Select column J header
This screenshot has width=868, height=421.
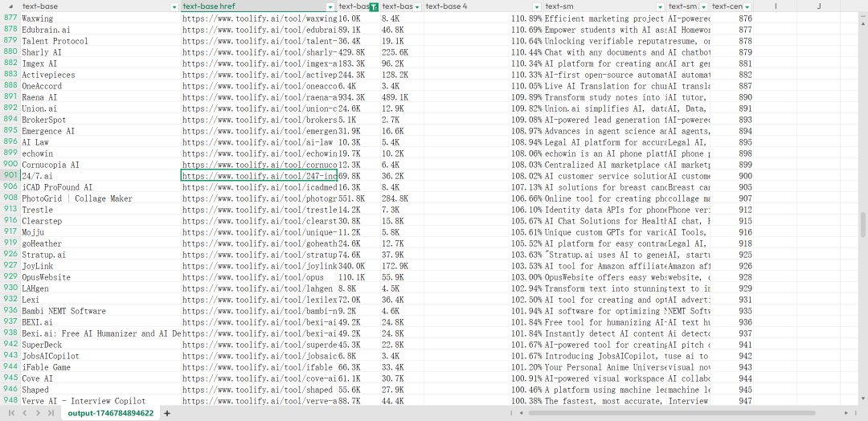[819, 6]
